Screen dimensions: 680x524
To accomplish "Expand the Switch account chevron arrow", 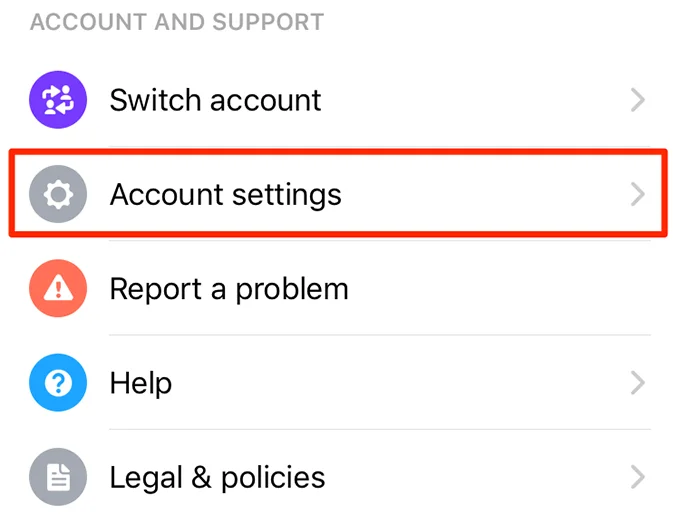I will [638, 99].
